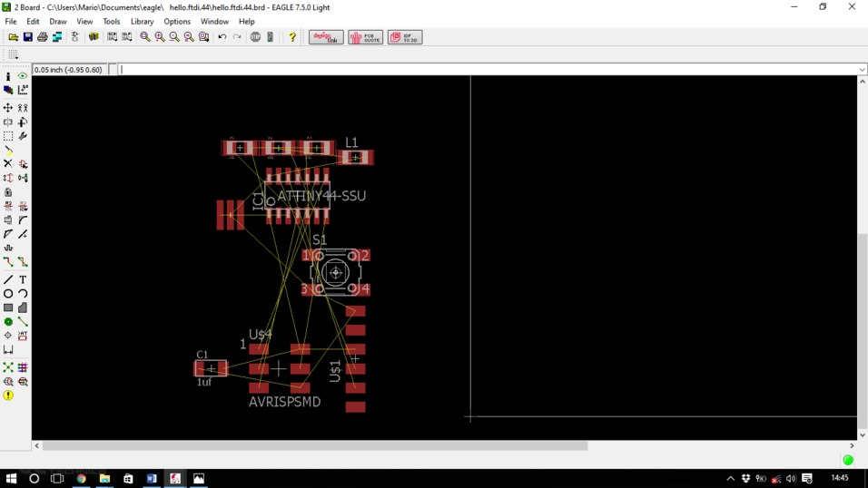Image resolution: width=868 pixels, height=488 pixels.
Task: Select the Via tool
Action: pyautogui.click(x=8, y=321)
